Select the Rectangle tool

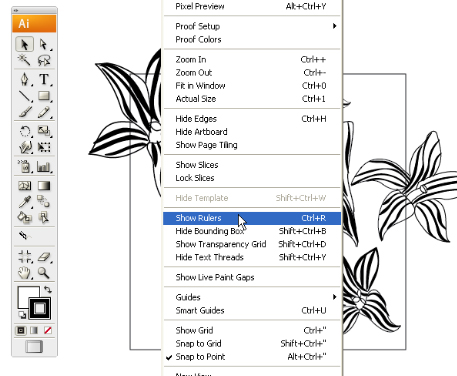[44, 96]
